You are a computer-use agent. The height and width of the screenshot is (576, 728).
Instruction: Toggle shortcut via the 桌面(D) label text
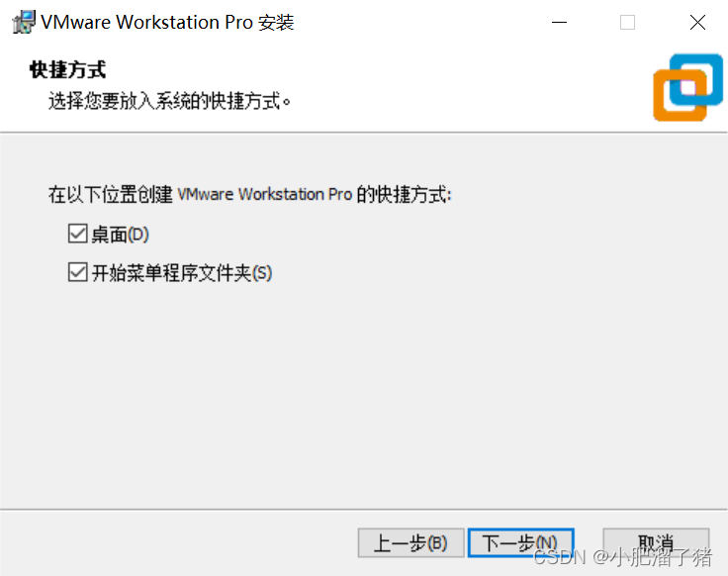click(x=120, y=235)
